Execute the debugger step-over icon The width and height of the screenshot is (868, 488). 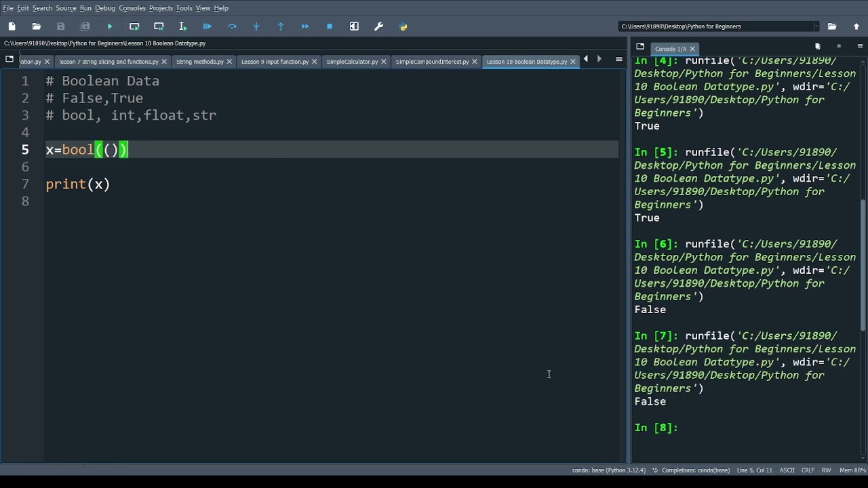click(232, 26)
